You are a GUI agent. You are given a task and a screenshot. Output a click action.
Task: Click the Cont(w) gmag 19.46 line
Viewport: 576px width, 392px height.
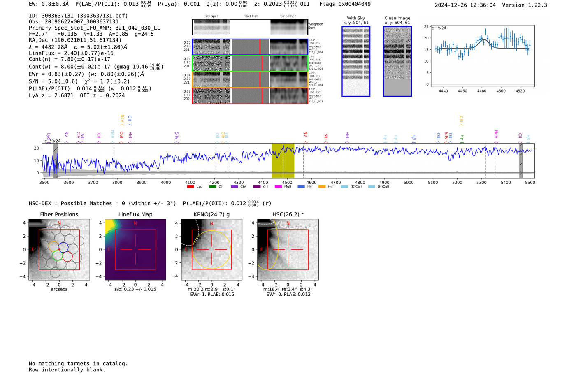point(96,66)
